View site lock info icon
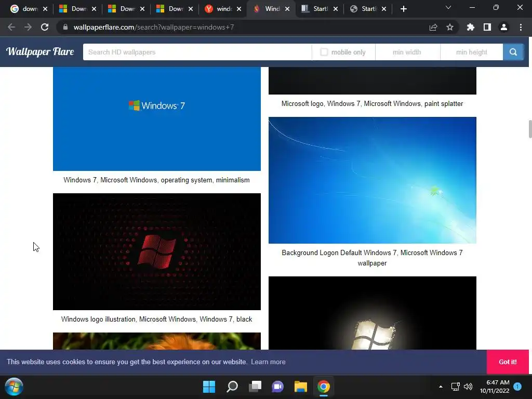The width and height of the screenshot is (532, 399). click(65, 27)
